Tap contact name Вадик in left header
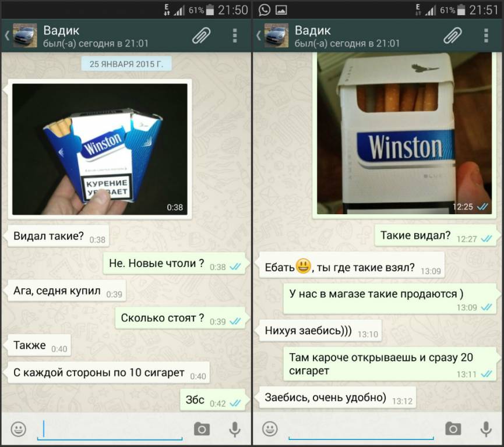 coord(61,30)
